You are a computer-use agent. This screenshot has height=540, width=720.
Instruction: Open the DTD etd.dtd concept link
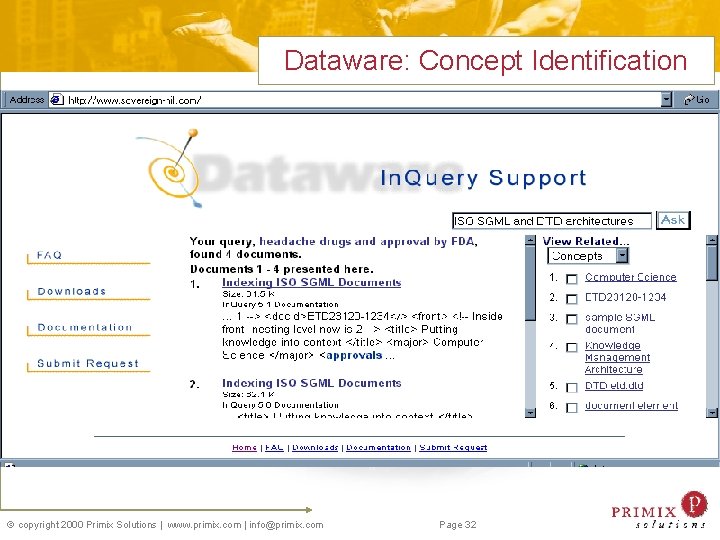(614, 386)
